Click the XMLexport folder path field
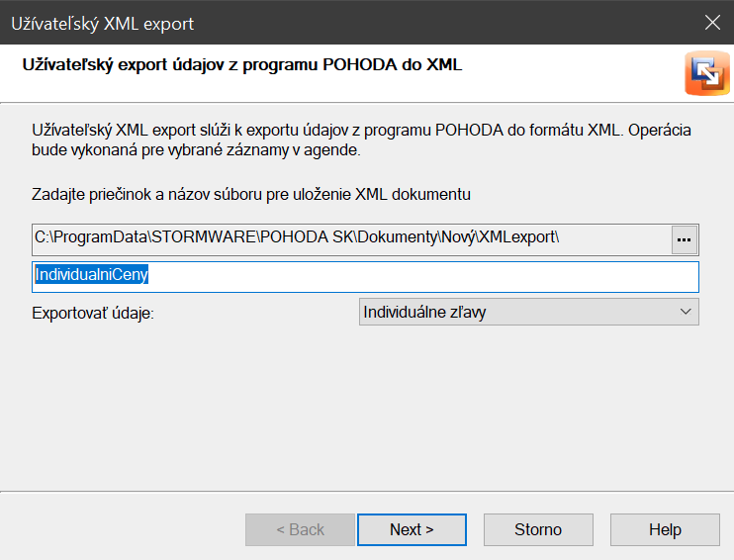 point(346,239)
